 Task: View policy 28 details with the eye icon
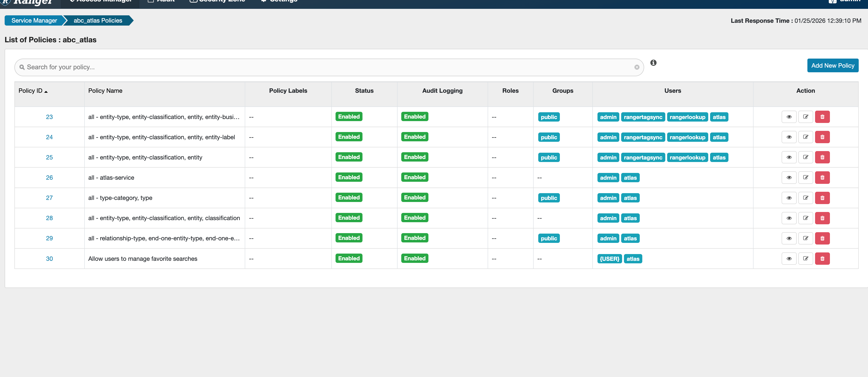(789, 218)
